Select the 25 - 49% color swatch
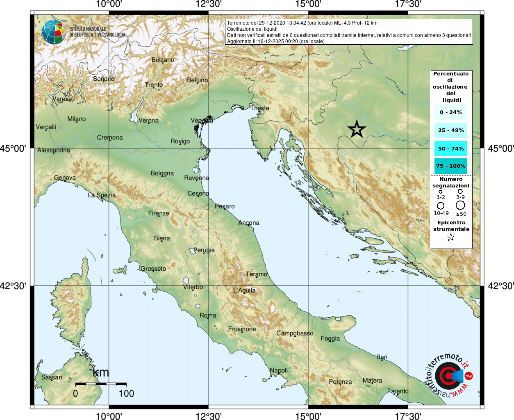 [451, 130]
